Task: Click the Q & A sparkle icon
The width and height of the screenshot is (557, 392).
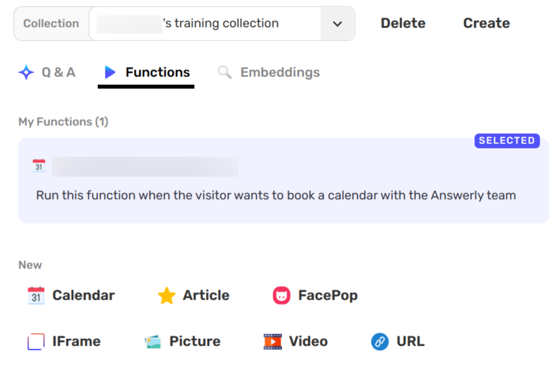Action: click(x=26, y=72)
